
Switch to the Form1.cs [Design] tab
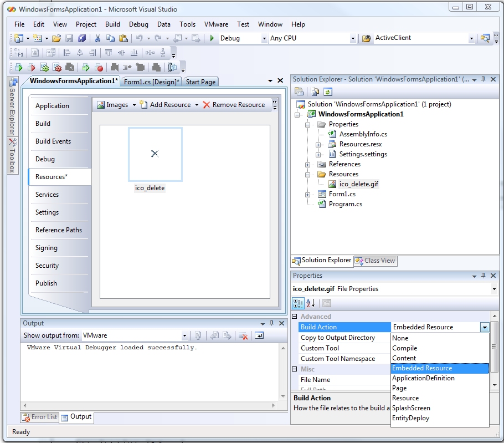151,82
